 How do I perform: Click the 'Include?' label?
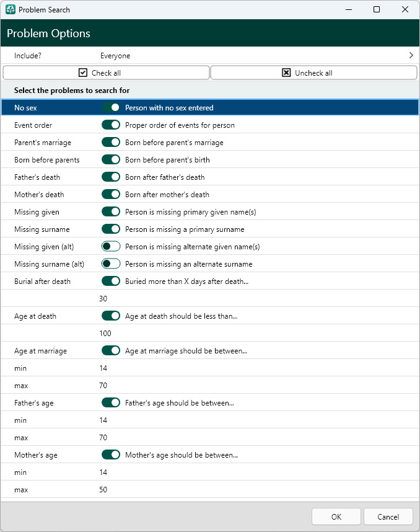pos(27,56)
